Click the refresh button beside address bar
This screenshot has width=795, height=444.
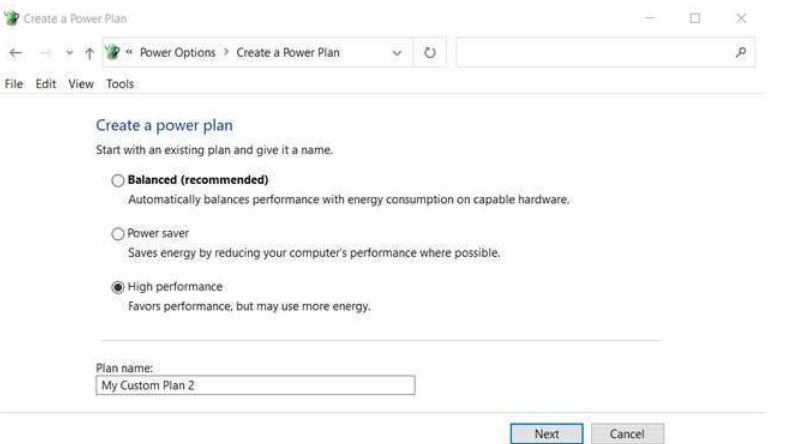(x=430, y=53)
